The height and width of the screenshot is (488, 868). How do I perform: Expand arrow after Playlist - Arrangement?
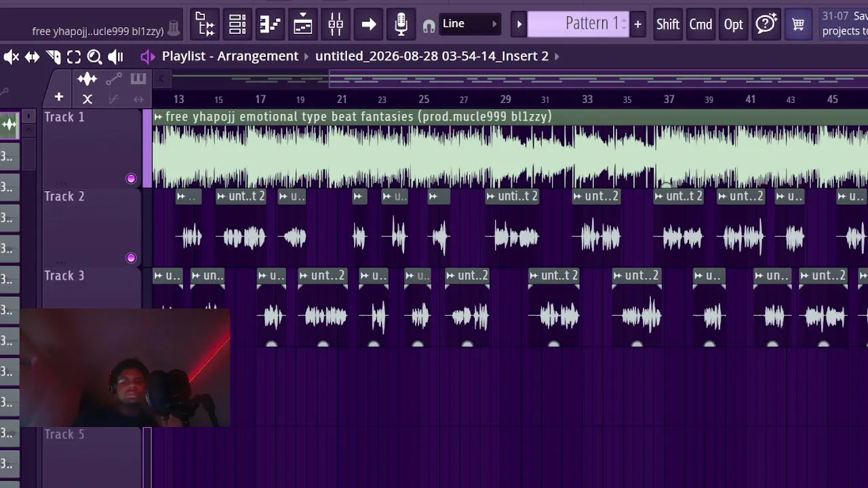[x=307, y=56]
